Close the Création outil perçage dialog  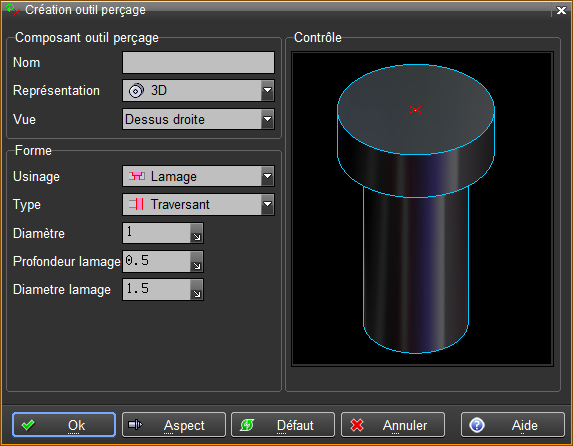(x=561, y=10)
